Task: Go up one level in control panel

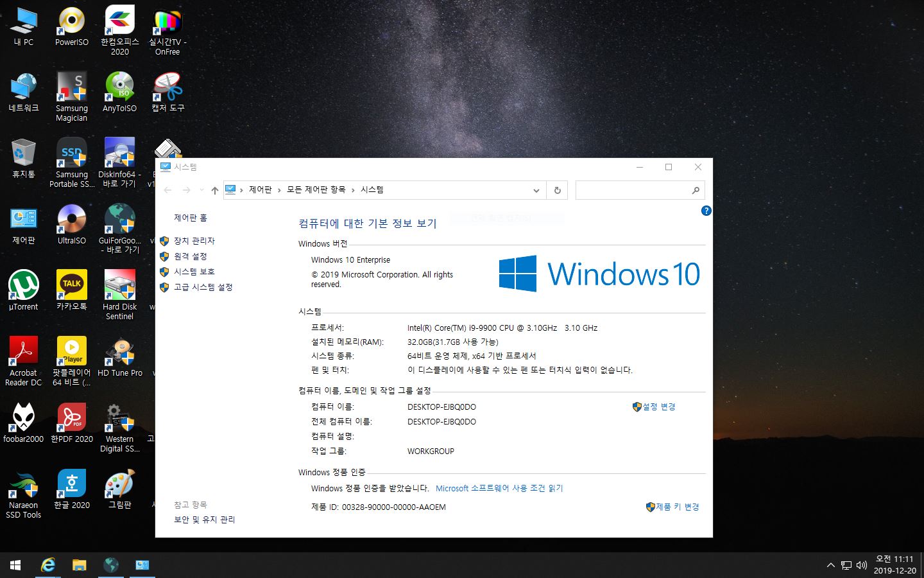Action: 215,190
